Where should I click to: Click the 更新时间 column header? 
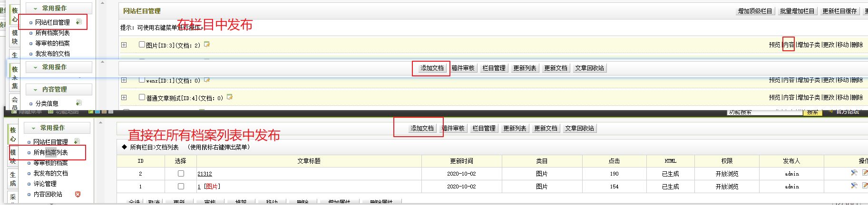coord(461,161)
